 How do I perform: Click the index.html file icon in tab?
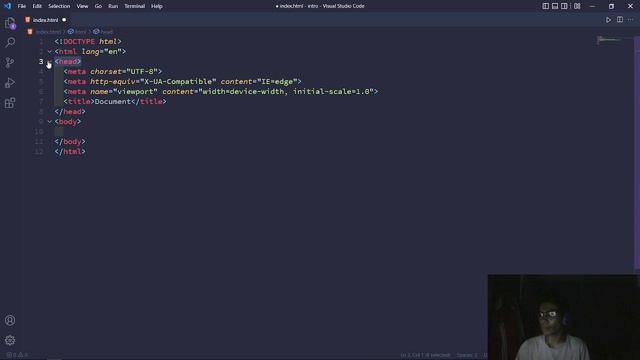click(x=28, y=20)
